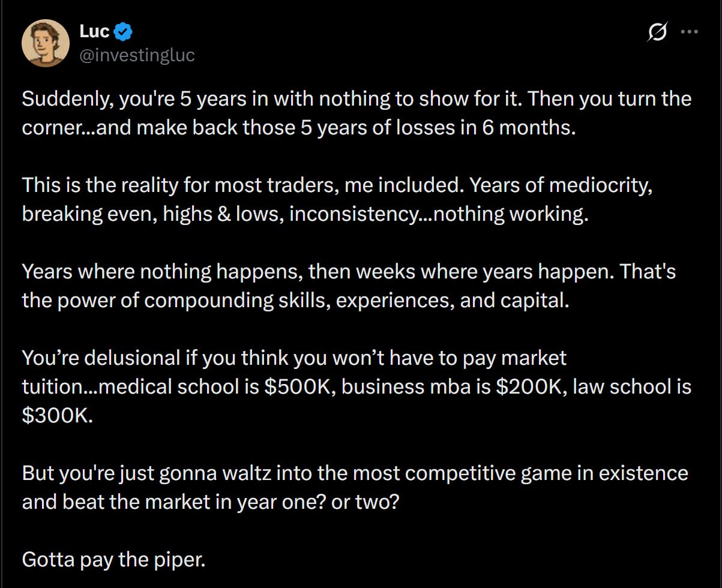Image resolution: width=722 pixels, height=588 pixels.
Task: Click the "$200K" business mba figure
Action: pyautogui.click(x=533, y=387)
